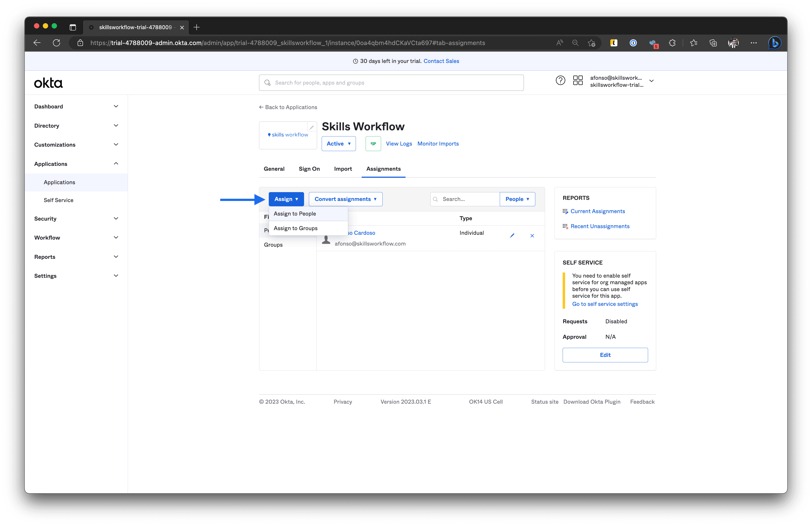Image resolution: width=812 pixels, height=526 pixels.
Task: Switch to the General tab
Action: tap(274, 169)
